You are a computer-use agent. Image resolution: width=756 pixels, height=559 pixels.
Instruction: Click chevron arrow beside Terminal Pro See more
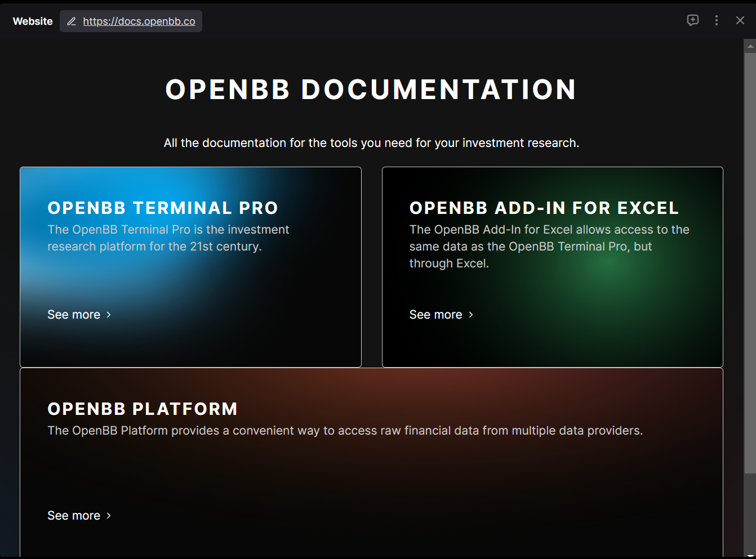109,315
